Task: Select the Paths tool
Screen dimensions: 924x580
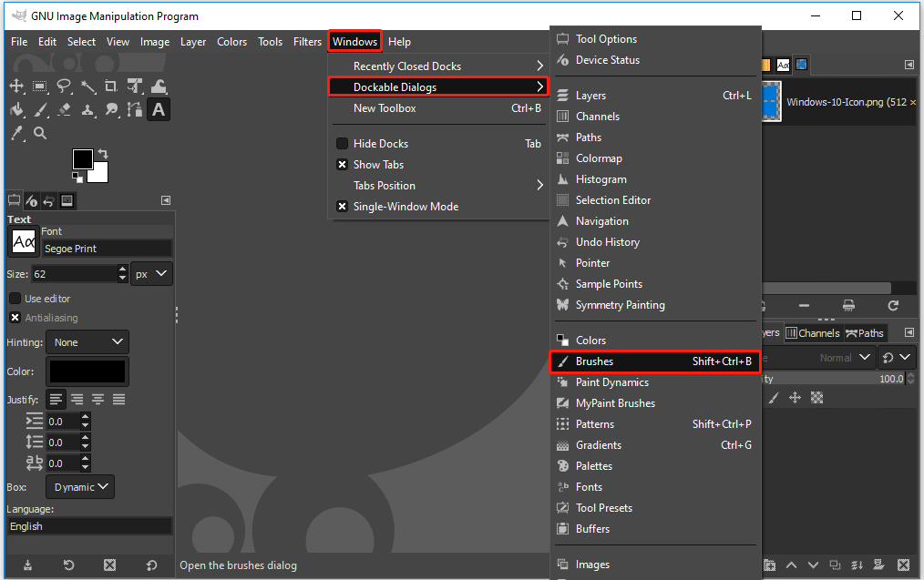Action: (135, 109)
